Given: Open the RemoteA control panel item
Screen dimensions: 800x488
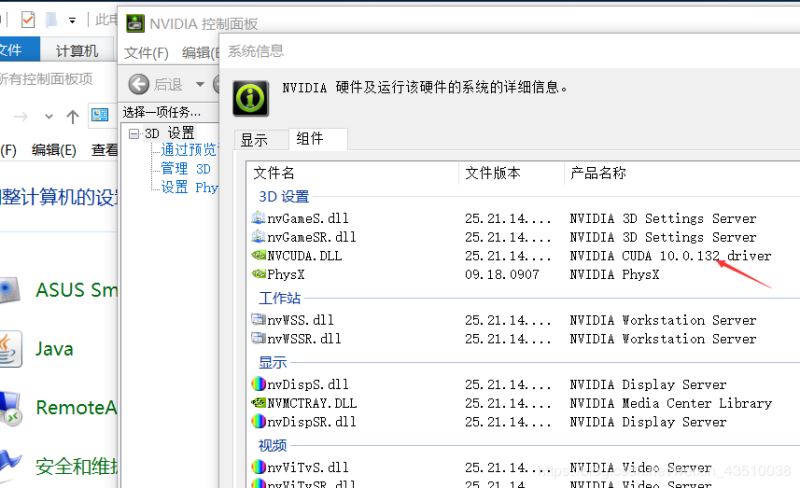Looking at the screenshot, I should pyautogui.click(x=77, y=407).
